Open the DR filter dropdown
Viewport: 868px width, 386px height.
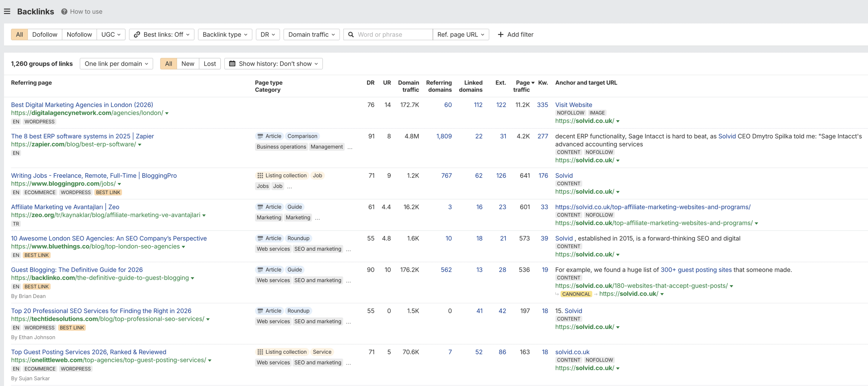[268, 34]
